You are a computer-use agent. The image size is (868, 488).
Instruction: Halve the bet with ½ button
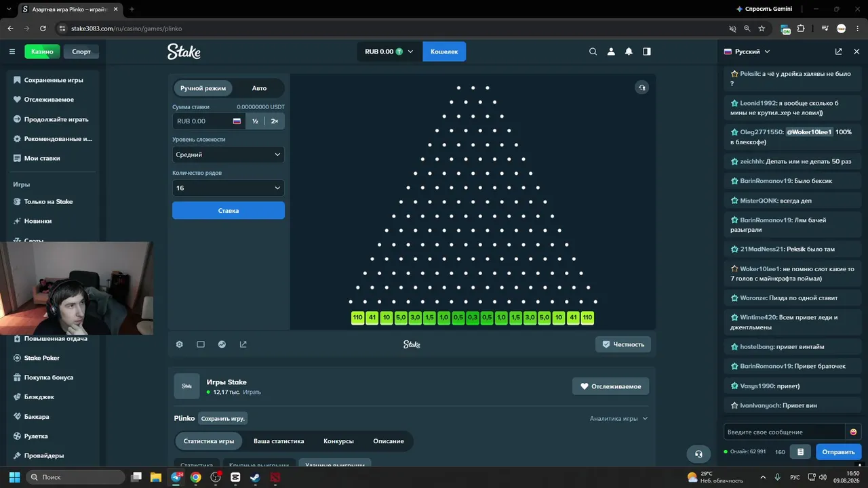click(255, 121)
